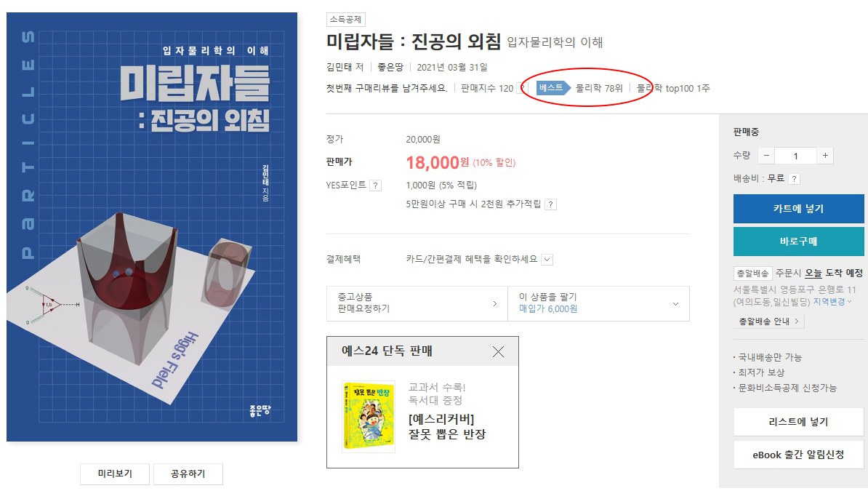Click the 배송비 무료 question mark icon

(794, 178)
